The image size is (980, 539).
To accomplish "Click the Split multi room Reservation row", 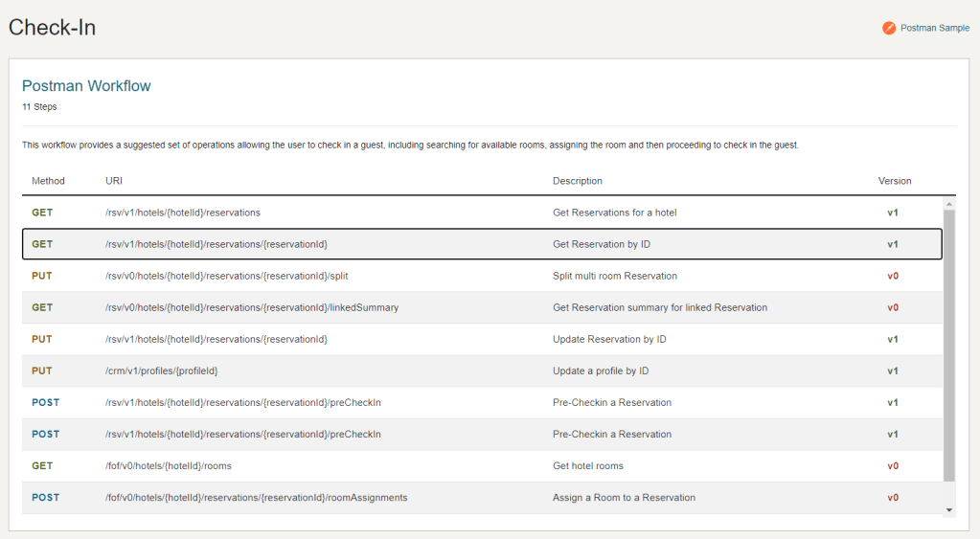I will [x=479, y=276].
